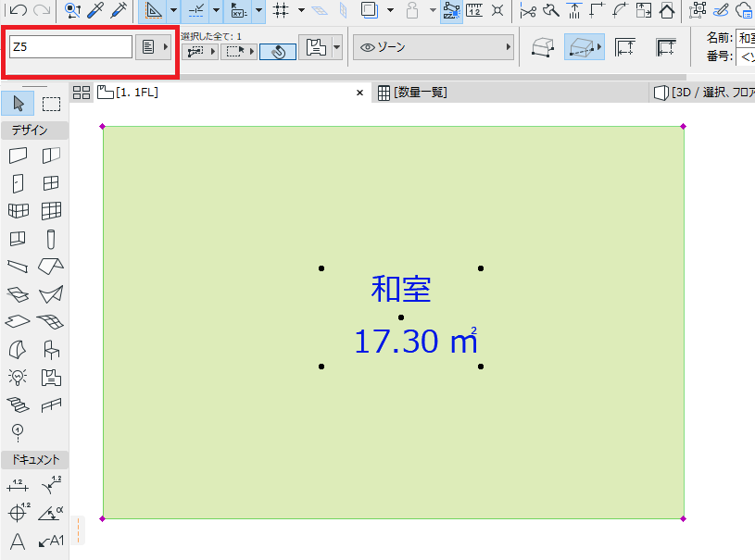Expand the zone layer dropdown ゾーン
Viewport: 755px width, 560px height.
[x=434, y=47]
